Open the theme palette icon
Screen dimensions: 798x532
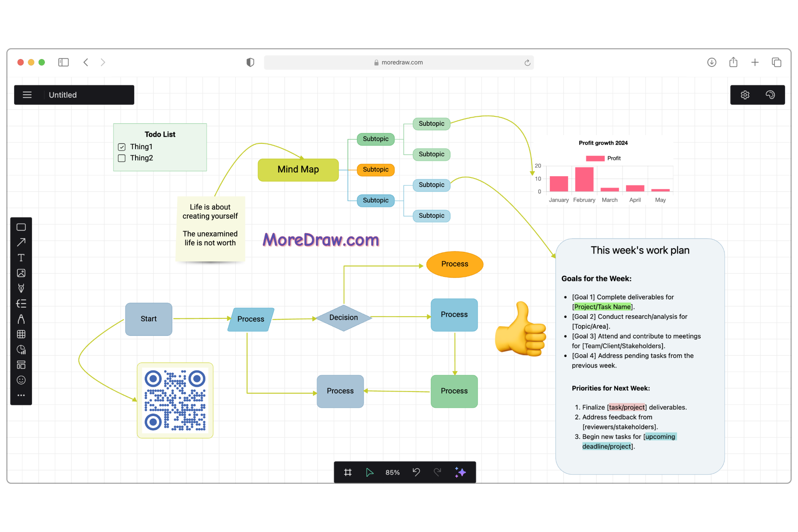coord(770,95)
